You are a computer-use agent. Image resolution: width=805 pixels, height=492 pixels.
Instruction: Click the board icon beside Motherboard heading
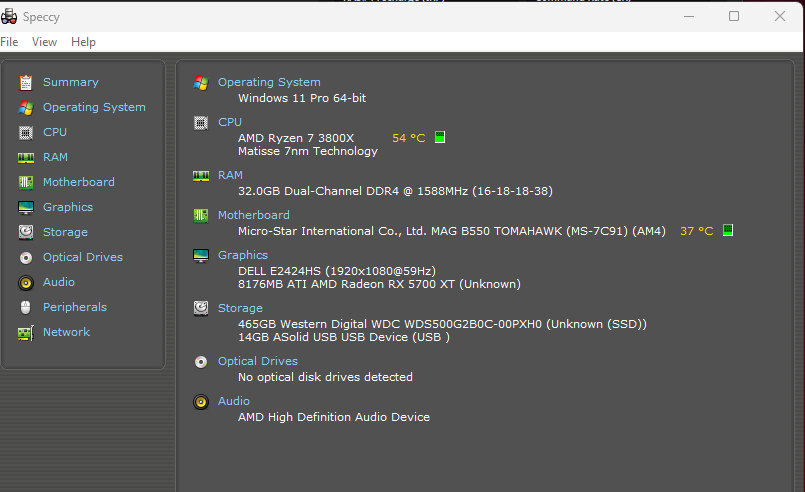pyautogui.click(x=201, y=216)
